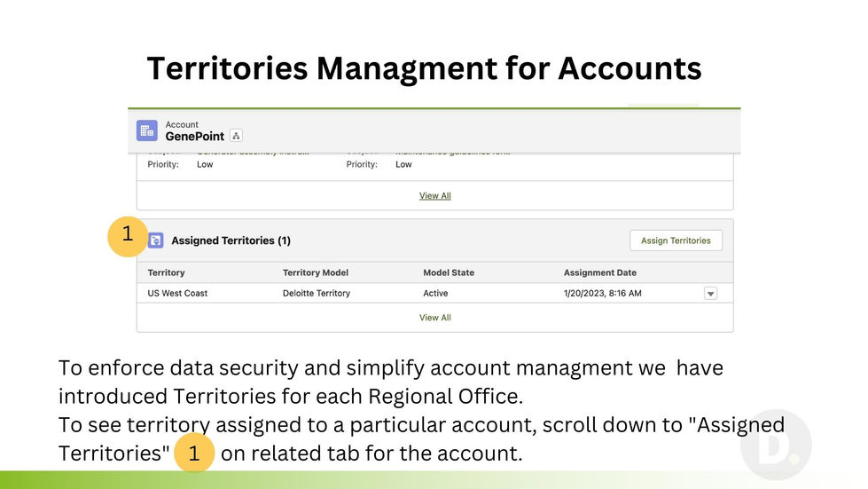Open the US West Coast territory
Viewport: 868px width, 489px height.
177,293
